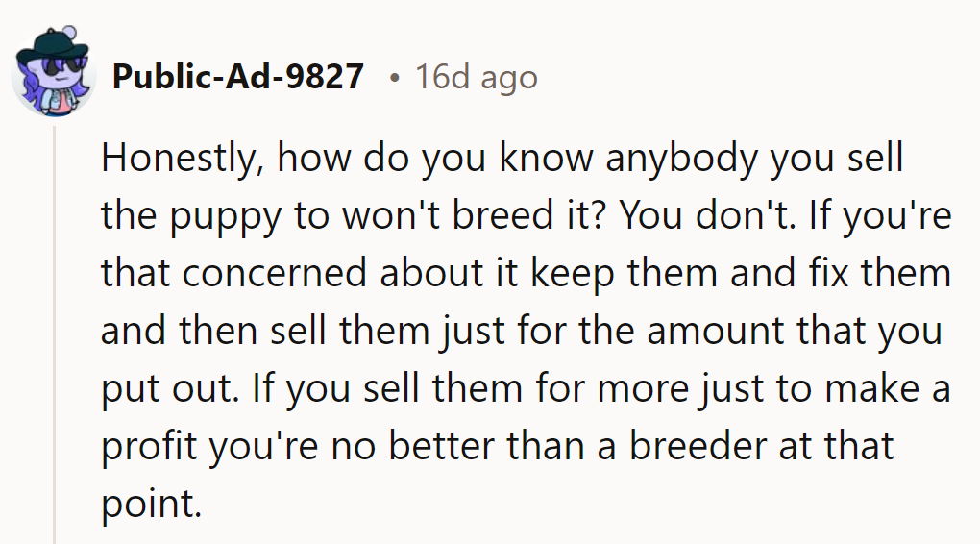Click the word "profit" in the comment

point(149,447)
